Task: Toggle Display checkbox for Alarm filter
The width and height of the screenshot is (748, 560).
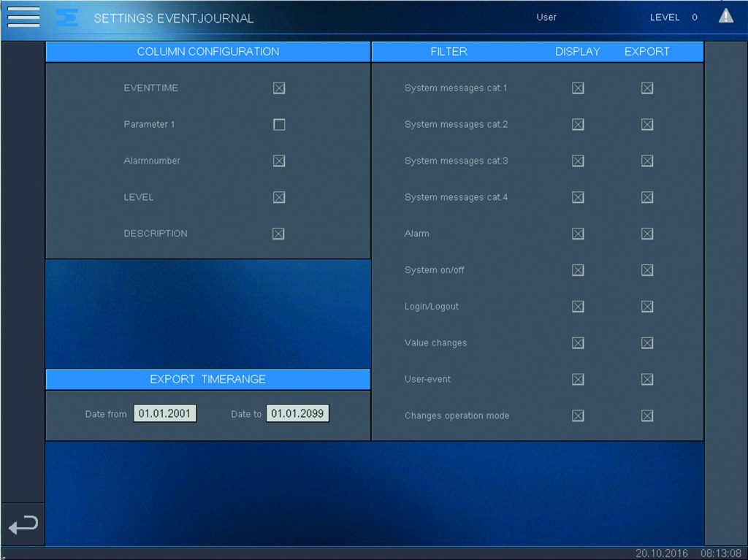Action: click(578, 234)
